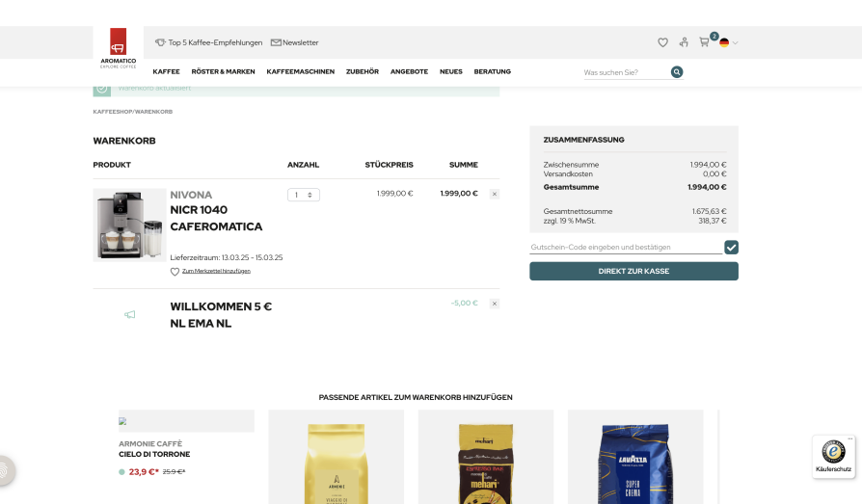862x504 pixels.
Task: Click the struck-through 25,9 € old price
Action: [x=174, y=471]
